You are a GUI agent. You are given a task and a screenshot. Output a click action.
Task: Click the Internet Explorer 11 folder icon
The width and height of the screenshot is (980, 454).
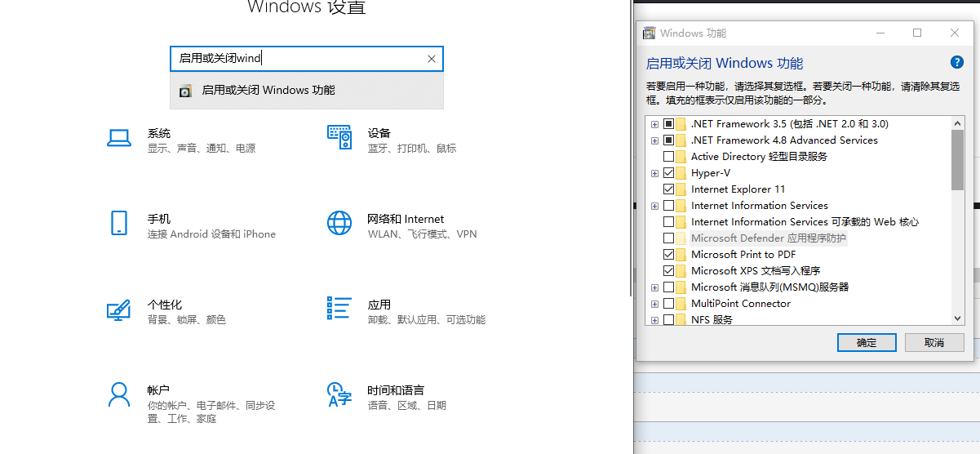tap(681, 189)
